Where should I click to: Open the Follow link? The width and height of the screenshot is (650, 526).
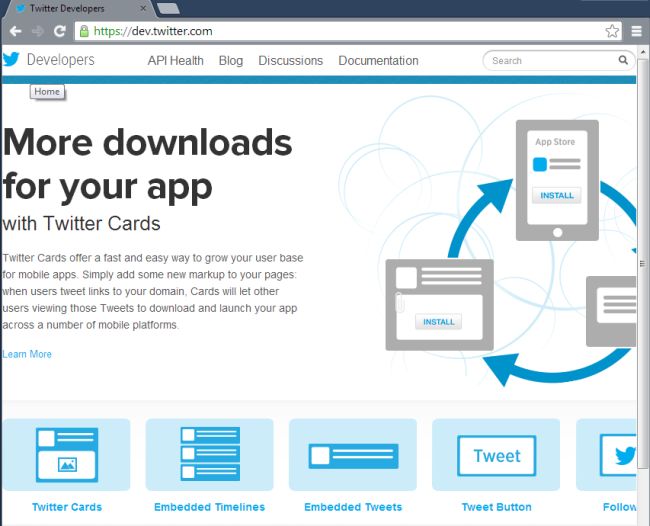coord(619,507)
